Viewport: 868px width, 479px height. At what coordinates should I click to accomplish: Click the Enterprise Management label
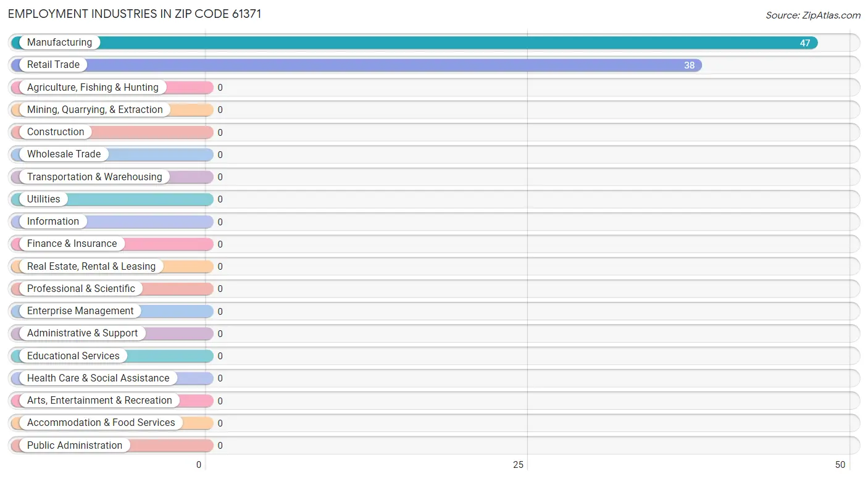pyautogui.click(x=80, y=311)
